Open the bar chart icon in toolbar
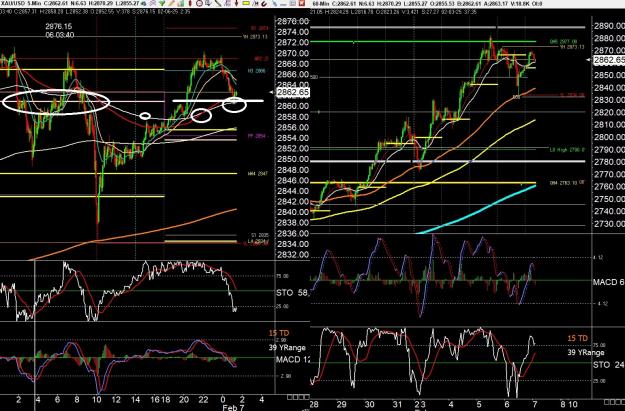The width and height of the screenshot is (625, 411). pos(181,3)
